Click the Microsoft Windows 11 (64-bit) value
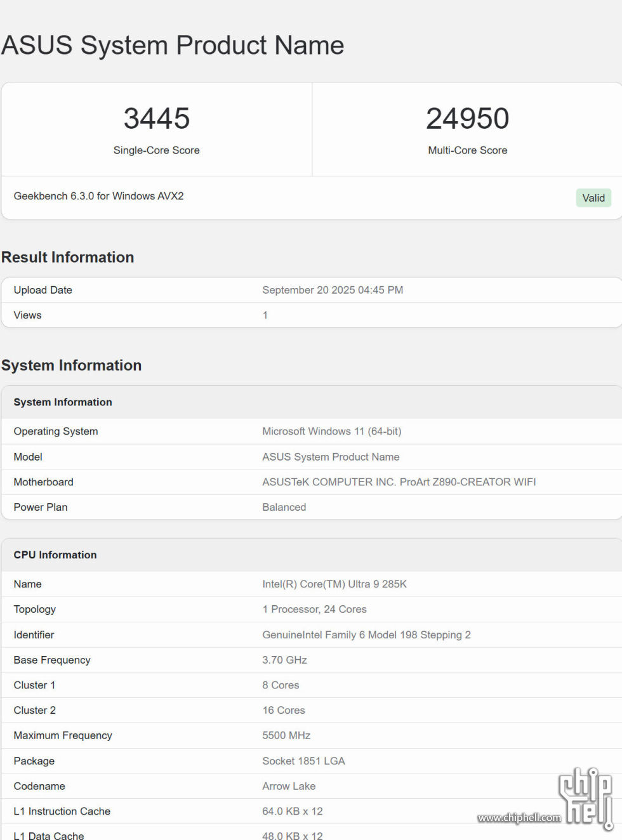Screen dimensions: 622x840 pyautogui.click(x=331, y=431)
